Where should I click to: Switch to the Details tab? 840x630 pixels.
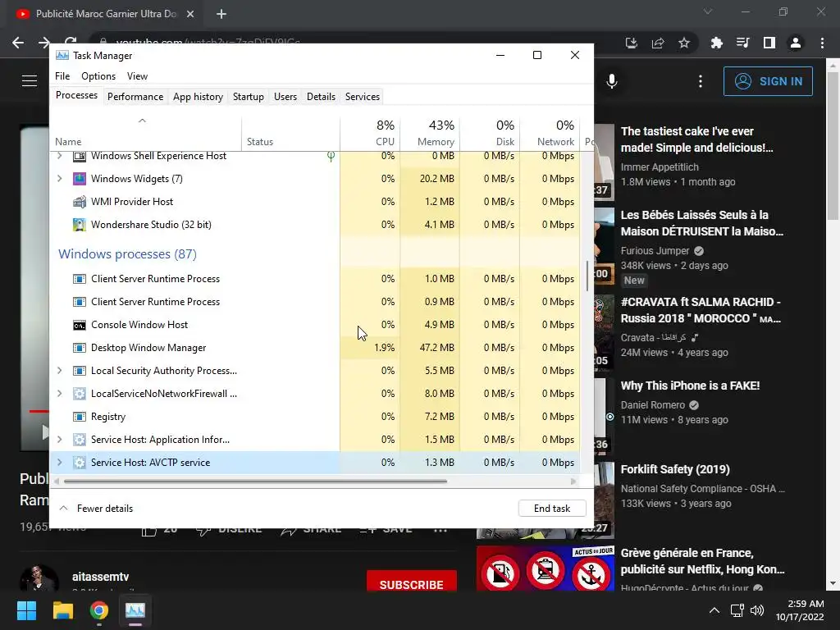tap(321, 97)
